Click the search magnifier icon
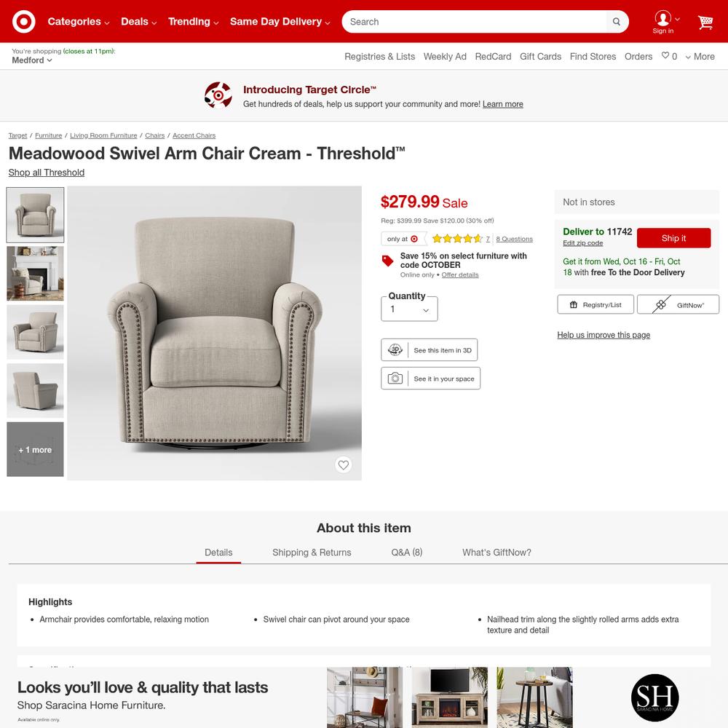 [616, 22]
